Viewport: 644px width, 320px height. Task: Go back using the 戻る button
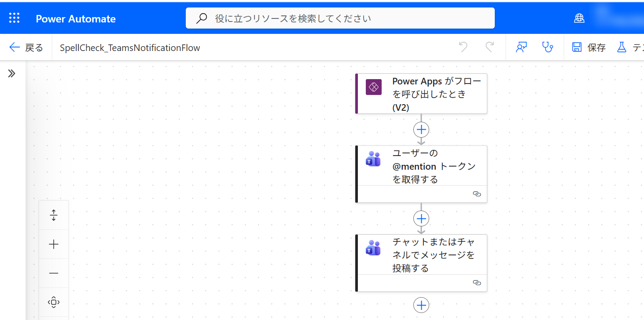click(26, 47)
